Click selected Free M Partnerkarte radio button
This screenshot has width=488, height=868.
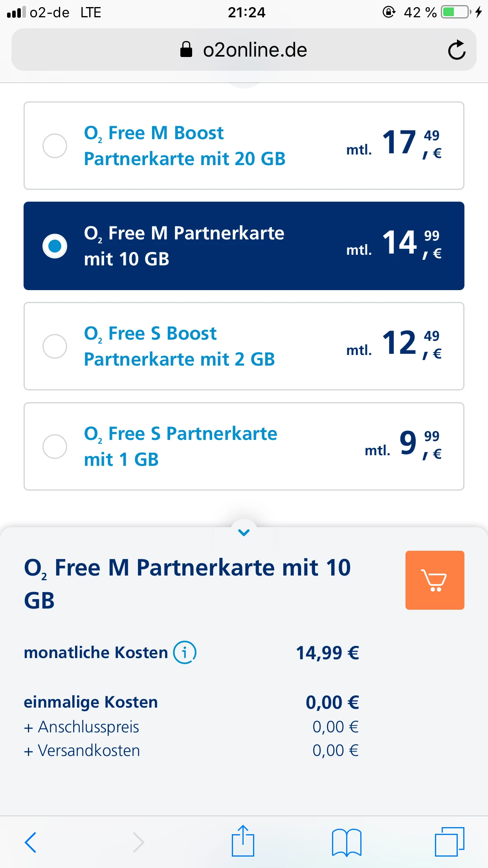(x=55, y=246)
